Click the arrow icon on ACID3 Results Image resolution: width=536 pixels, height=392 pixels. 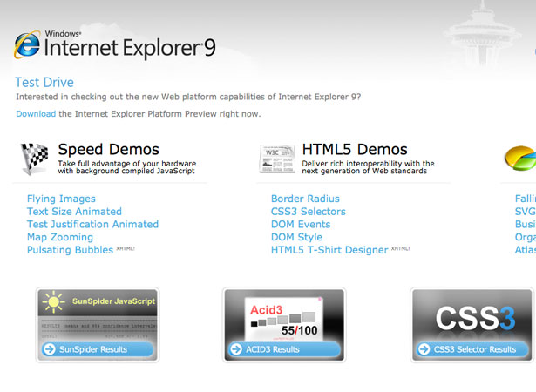pos(236,349)
